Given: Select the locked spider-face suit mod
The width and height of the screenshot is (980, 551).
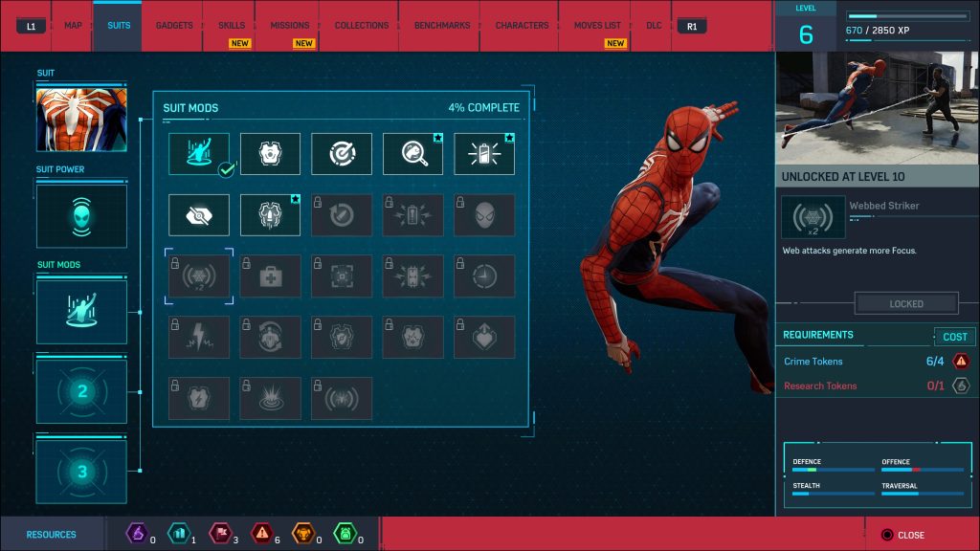Looking at the screenshot, I should click(485, 214).
